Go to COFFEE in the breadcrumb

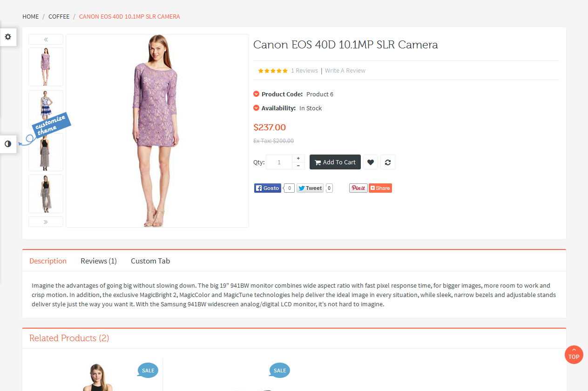pos(59,17)
